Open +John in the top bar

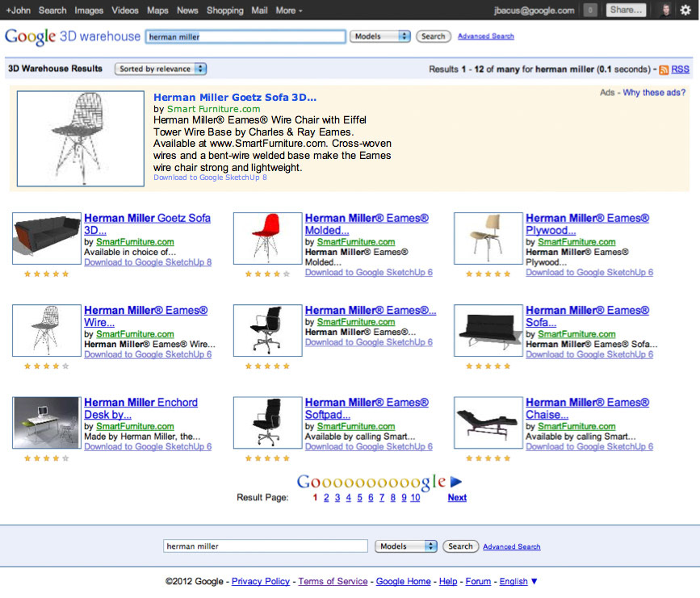pos(18,10)
